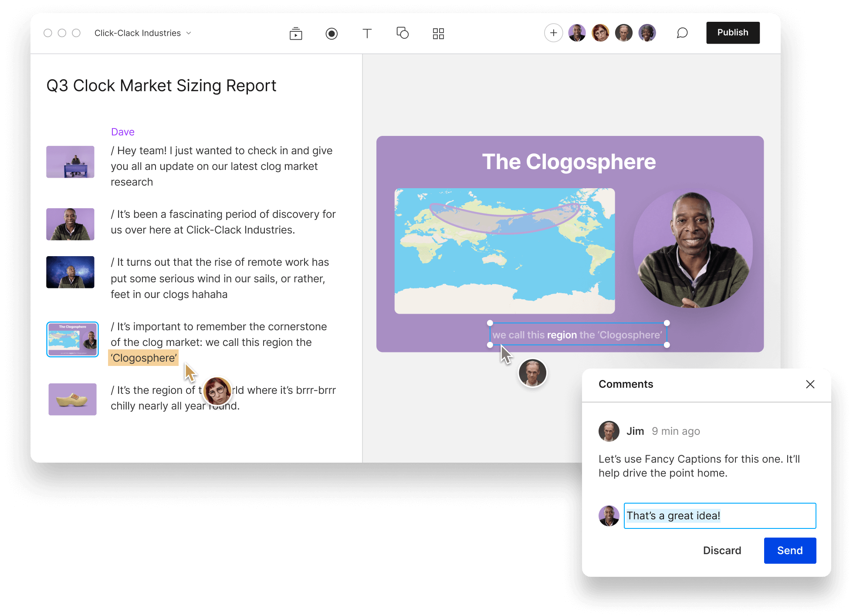Click the 'Clogosphere' highlighted text link

tap(144, 358)
